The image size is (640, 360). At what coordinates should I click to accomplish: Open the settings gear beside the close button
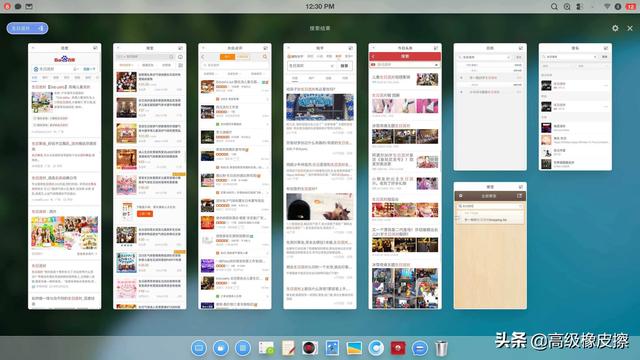pyautogui.click(x=615, y=28)
